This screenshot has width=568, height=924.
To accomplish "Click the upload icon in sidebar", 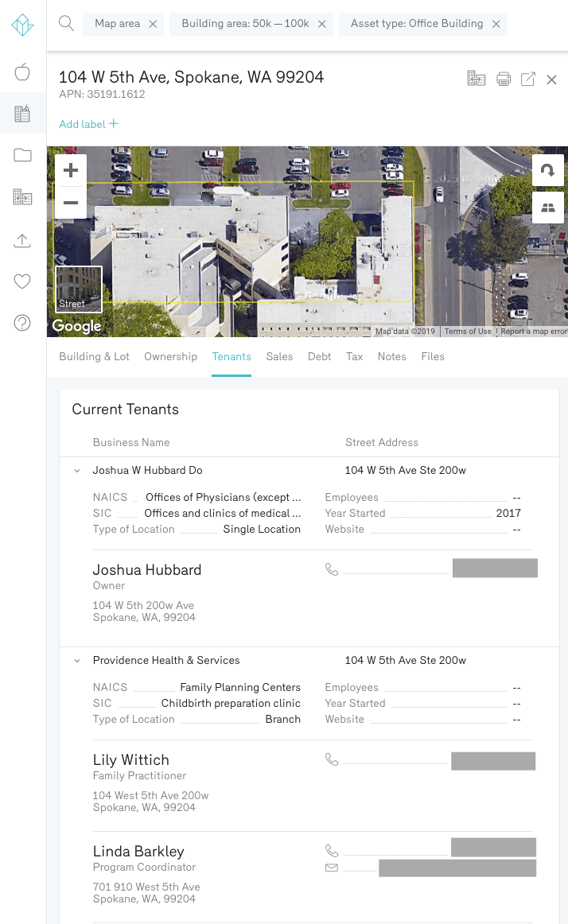I will 22,240.
